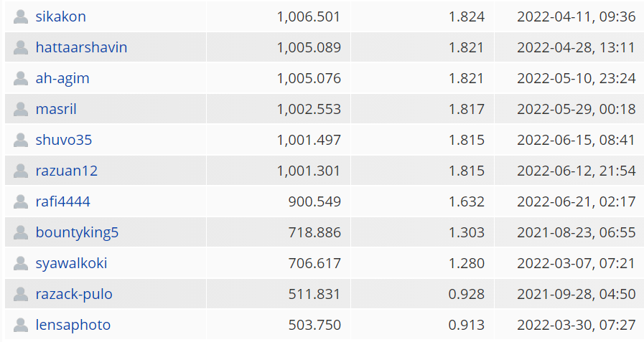Screen dimensions: 644x342
Task: Visit the ah-agim username link
Action: pyautogui.click(x=62, y=78)
